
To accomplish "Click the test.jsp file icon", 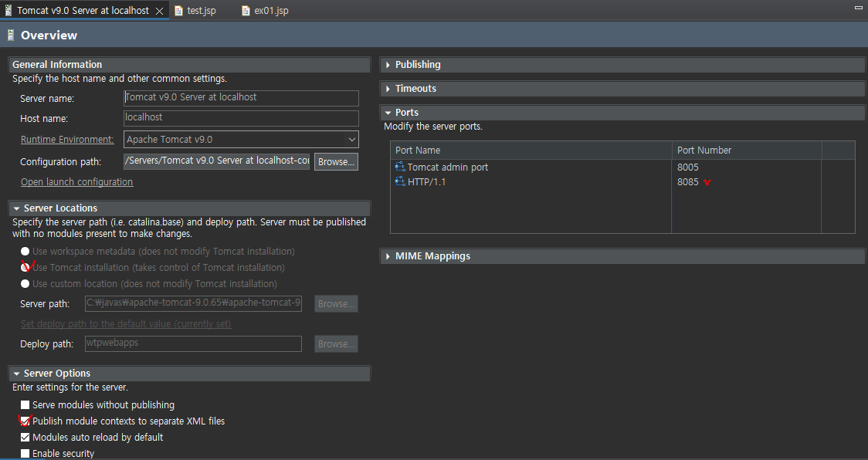I will coord(179,11).
